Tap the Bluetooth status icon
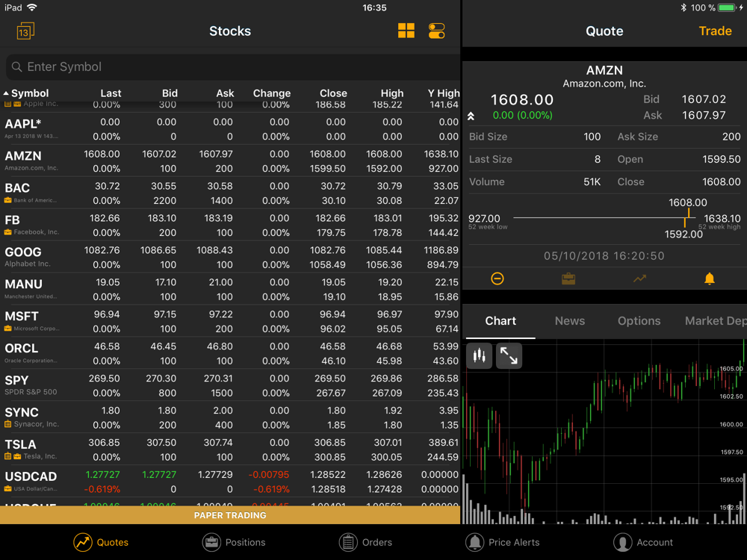The width and height of the screenshot is (747, 560). coord(684,7)
